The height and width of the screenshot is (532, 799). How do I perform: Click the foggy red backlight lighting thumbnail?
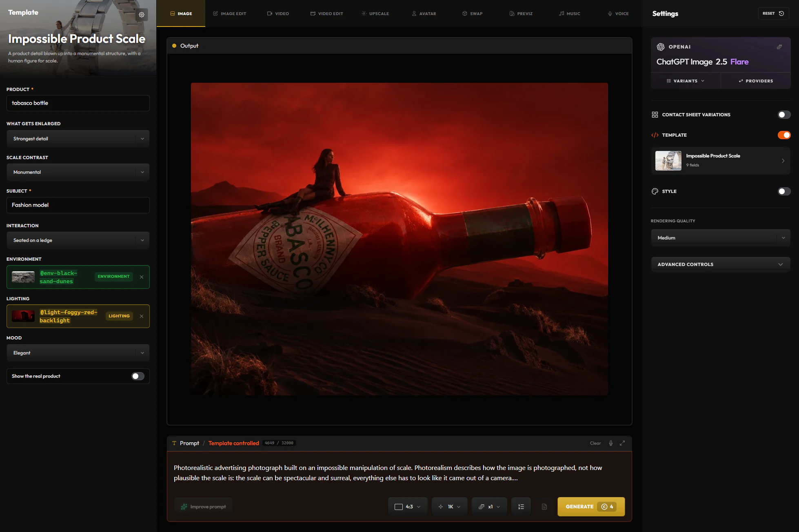tap(23, 316)
